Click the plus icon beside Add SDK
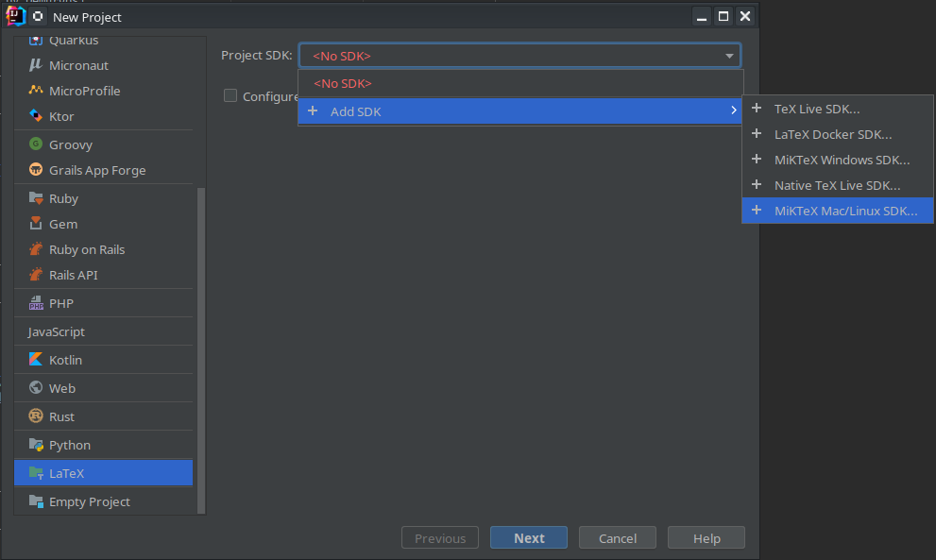This screenshot has height=560, width=936. click(313, 111)
